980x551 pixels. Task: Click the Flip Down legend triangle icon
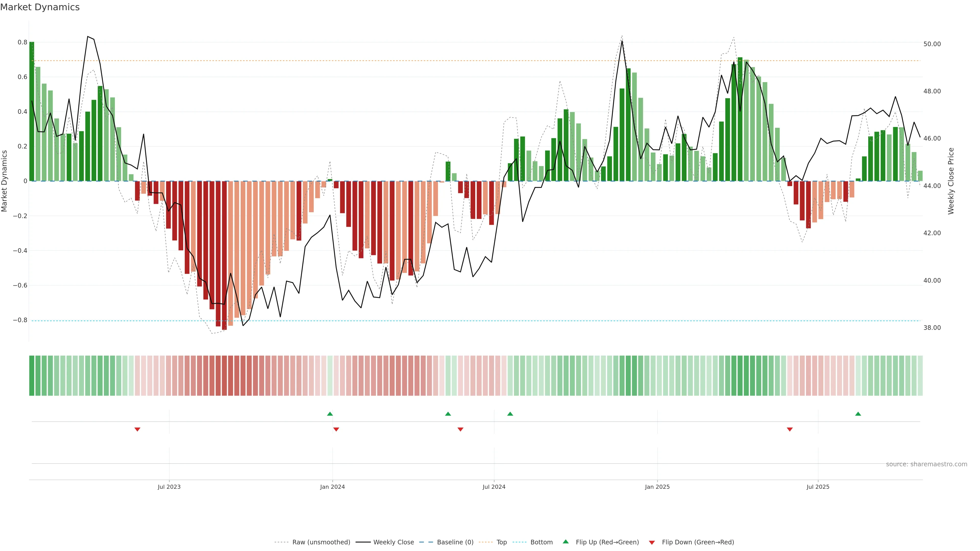coord(652,542)
